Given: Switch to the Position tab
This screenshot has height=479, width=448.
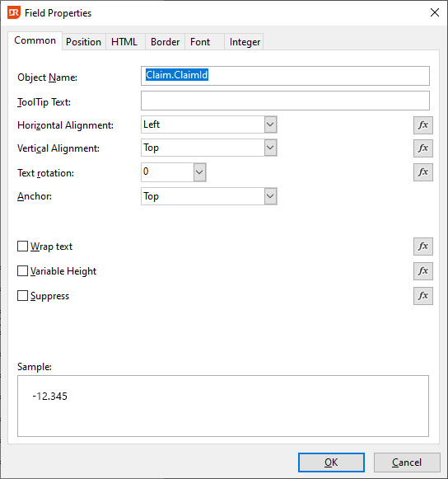Looking at the screenshot, I should tap(84, 42).
